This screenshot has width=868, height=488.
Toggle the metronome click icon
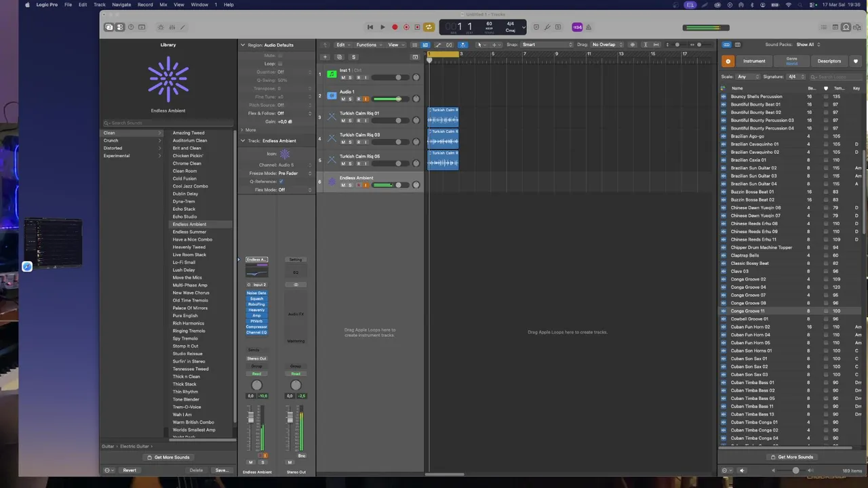[589, 27]
